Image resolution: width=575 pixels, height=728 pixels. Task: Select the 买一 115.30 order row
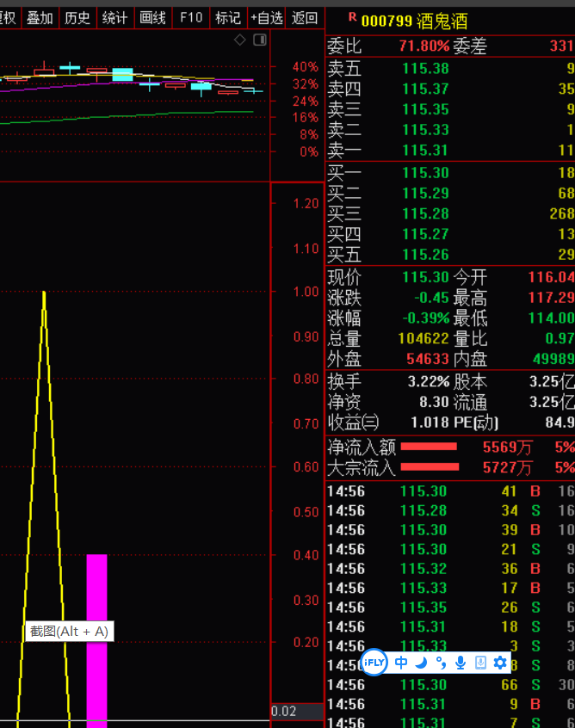(450, 173)
